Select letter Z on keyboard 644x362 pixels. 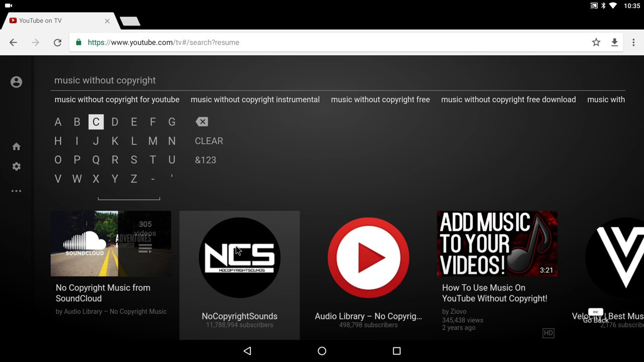[x=134, y=179]
